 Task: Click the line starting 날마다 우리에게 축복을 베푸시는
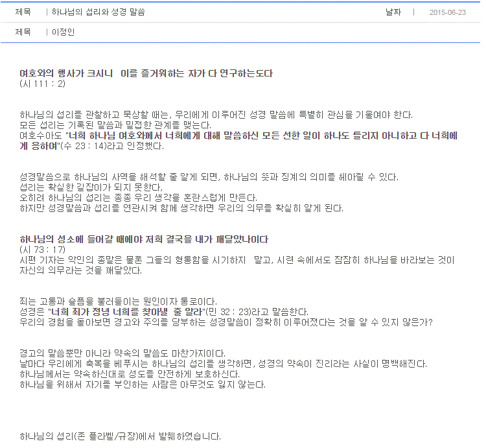[223, 364]
